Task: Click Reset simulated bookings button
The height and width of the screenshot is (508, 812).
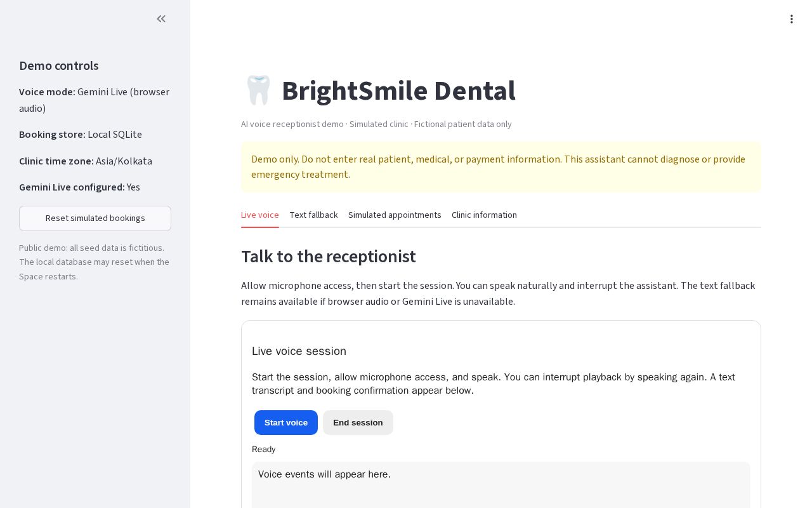Action: [95, 218]
